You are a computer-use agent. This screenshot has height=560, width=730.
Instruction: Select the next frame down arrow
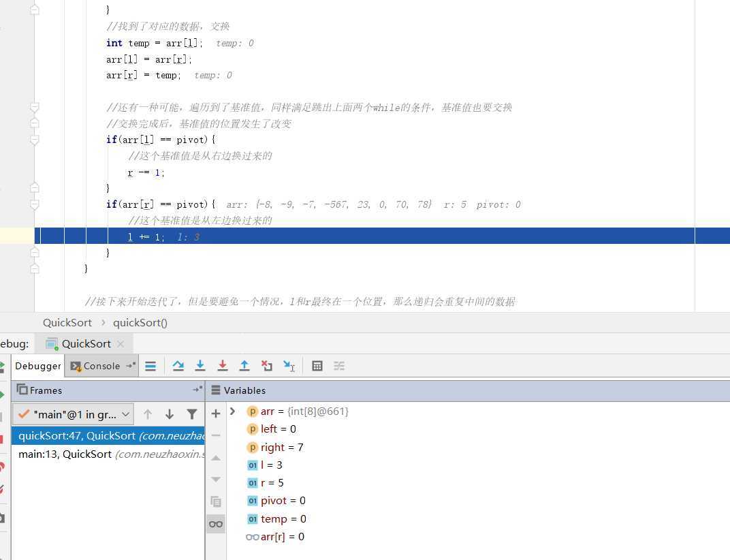170,414
